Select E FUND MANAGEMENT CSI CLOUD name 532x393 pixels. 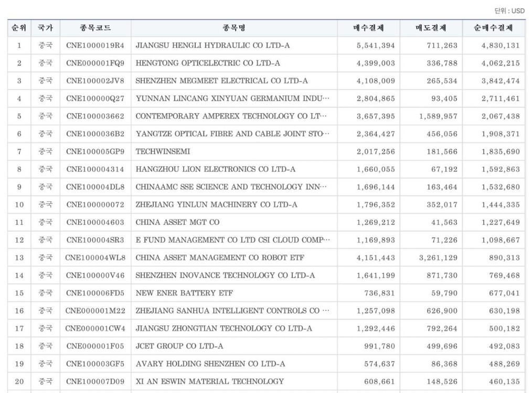point(233,240)
